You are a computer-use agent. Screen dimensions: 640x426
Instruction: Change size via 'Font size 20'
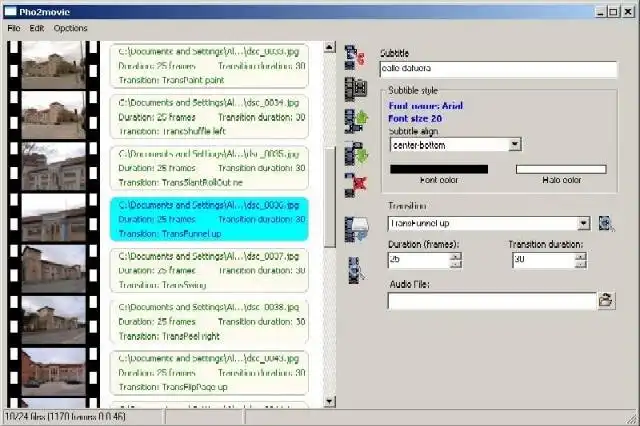pos(415,119)
